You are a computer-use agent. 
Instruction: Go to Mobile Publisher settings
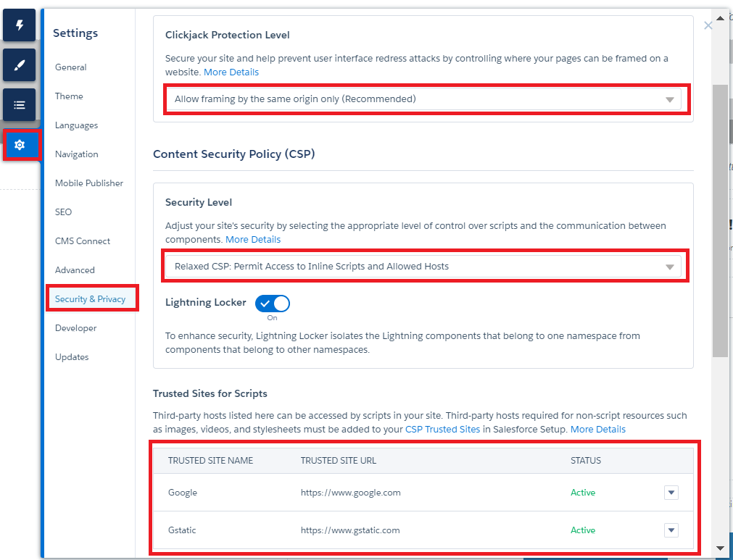89,183
